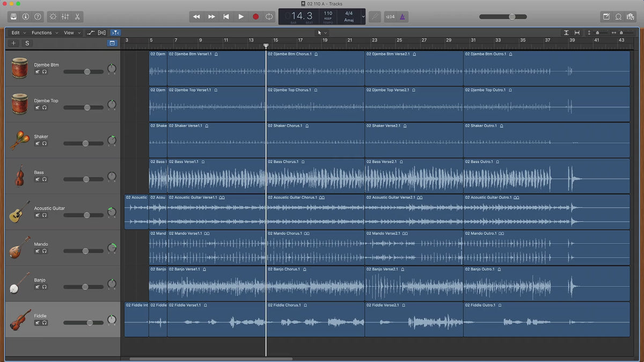
Task: Mute the Djembe Btm track
Action: [38, 71]
